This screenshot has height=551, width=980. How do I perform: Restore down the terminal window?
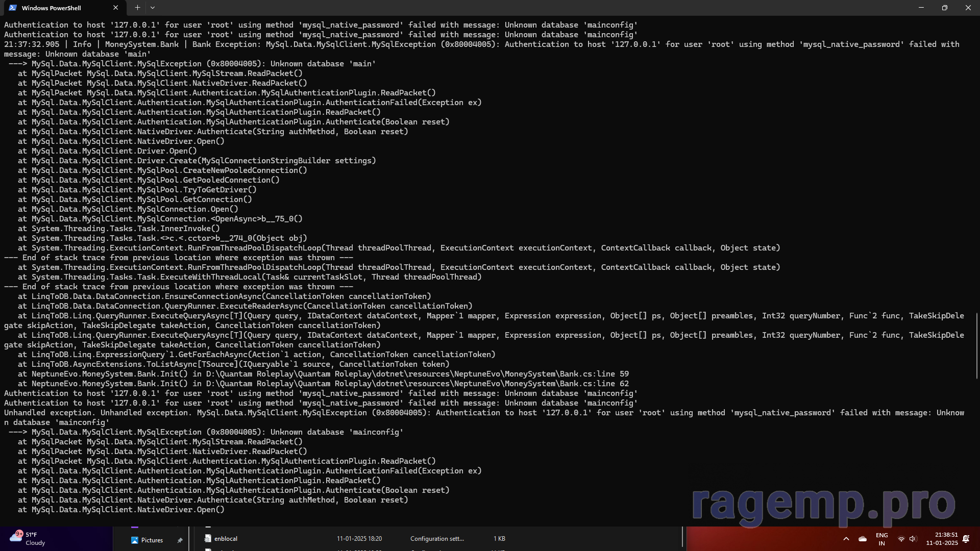tap(945, 8)
